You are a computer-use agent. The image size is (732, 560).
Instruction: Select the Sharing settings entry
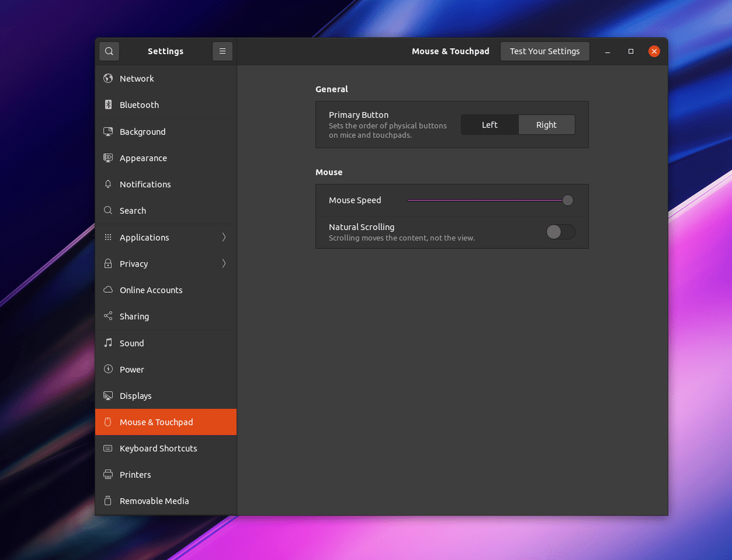point(134,316)
